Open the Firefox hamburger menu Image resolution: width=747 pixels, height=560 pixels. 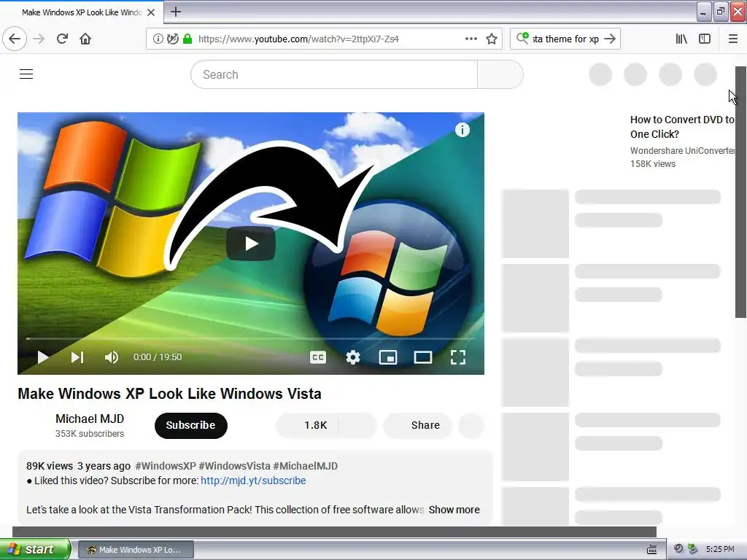(x=733, y=39)
